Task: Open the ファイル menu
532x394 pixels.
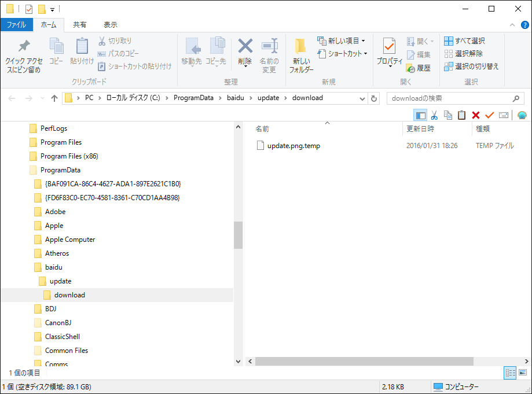Action: coord(16,25)
